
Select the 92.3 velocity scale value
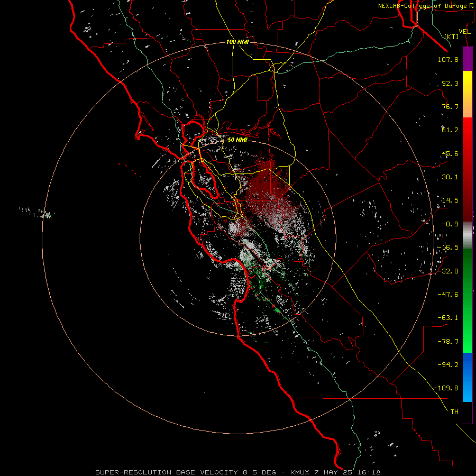click(450, 83)
